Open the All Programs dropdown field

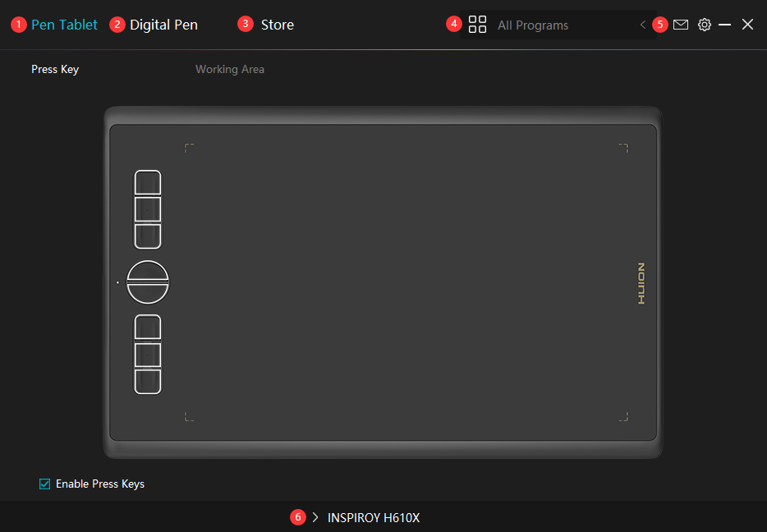(x=558, y=25)
